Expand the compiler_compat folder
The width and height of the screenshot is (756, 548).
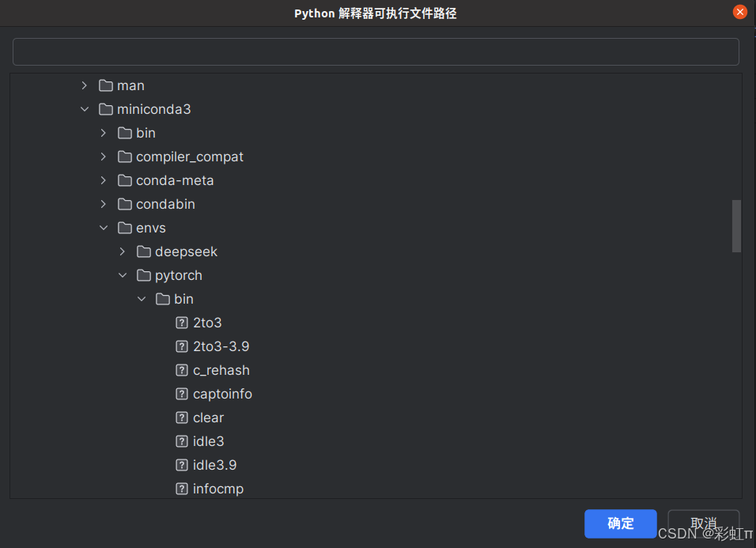pyautogui.click(x=104, y=157)
